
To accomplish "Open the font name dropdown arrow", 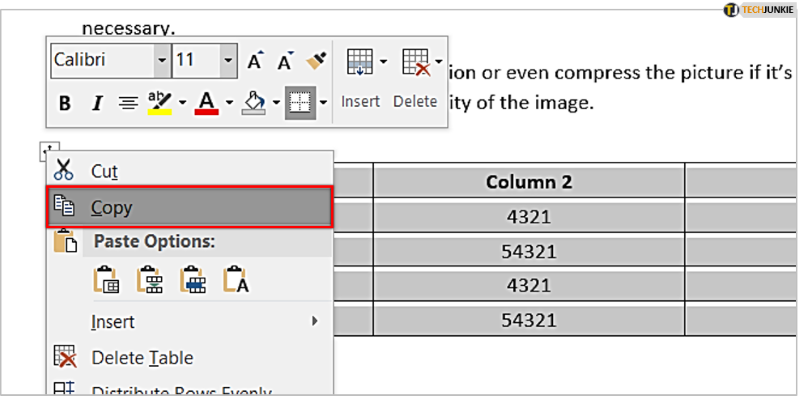I will [x=162, y=61].
